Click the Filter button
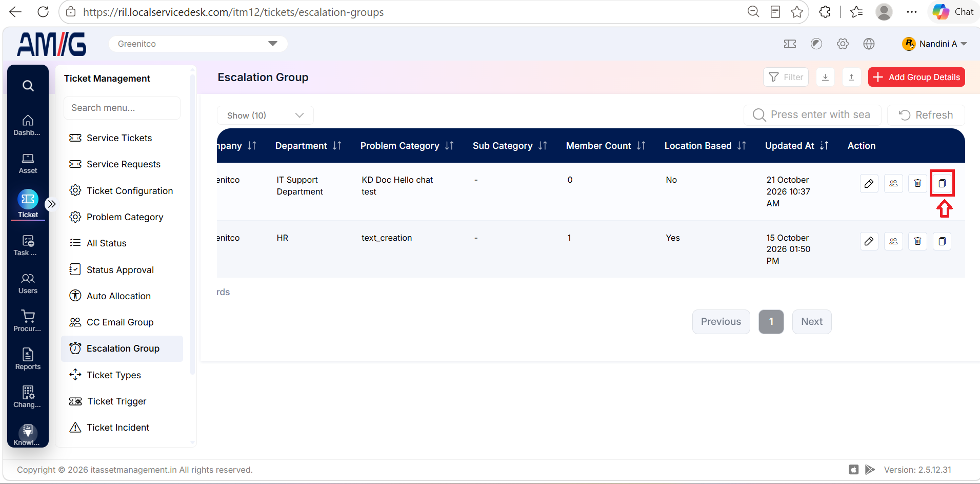The image size is (980, 484). click(786, 77)
